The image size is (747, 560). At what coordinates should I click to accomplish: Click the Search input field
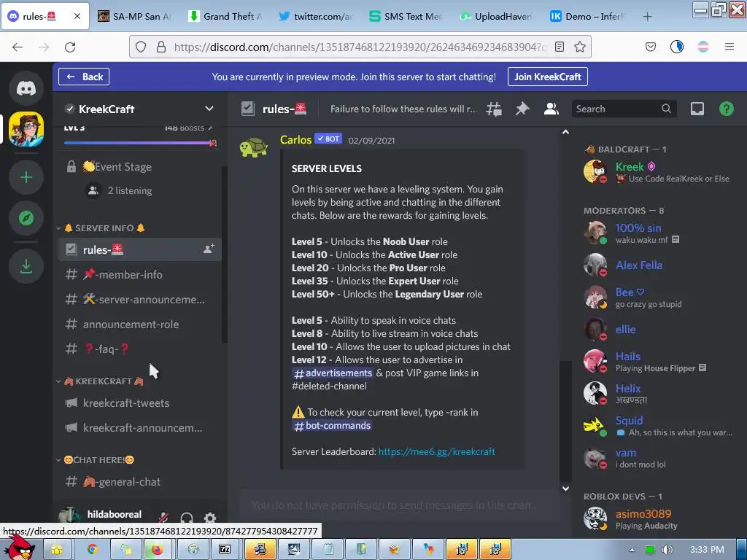point(623,109)
